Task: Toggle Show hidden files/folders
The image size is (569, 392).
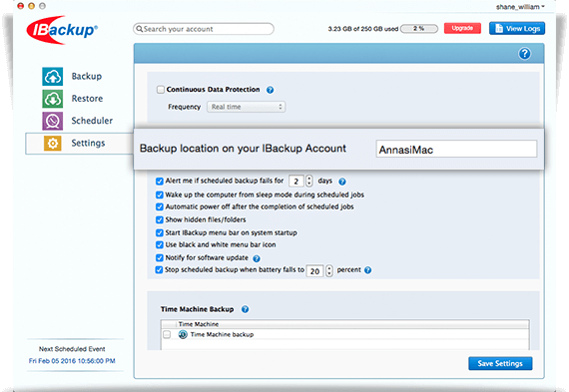Action: coord(160,219)
